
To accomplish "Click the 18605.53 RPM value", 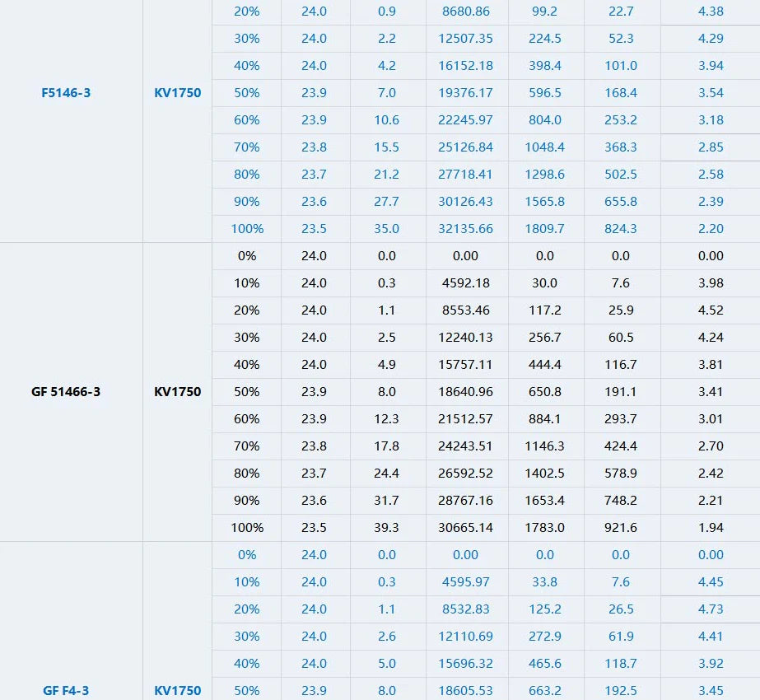I will (x=465, y=691).
